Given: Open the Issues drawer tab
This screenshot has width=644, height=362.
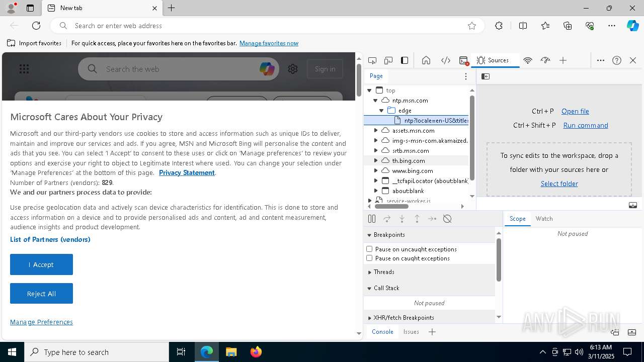Looking at the screenshot, I should (411, 332).
